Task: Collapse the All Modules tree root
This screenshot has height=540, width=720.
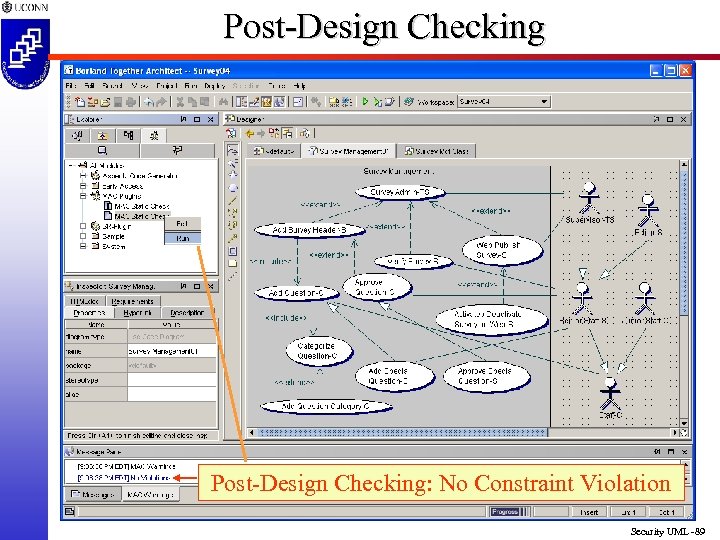Action: pos(71,165)
